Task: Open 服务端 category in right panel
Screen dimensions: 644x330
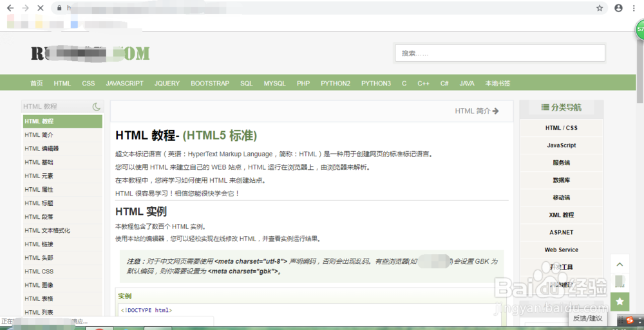Action: click(x=562, y=163)
